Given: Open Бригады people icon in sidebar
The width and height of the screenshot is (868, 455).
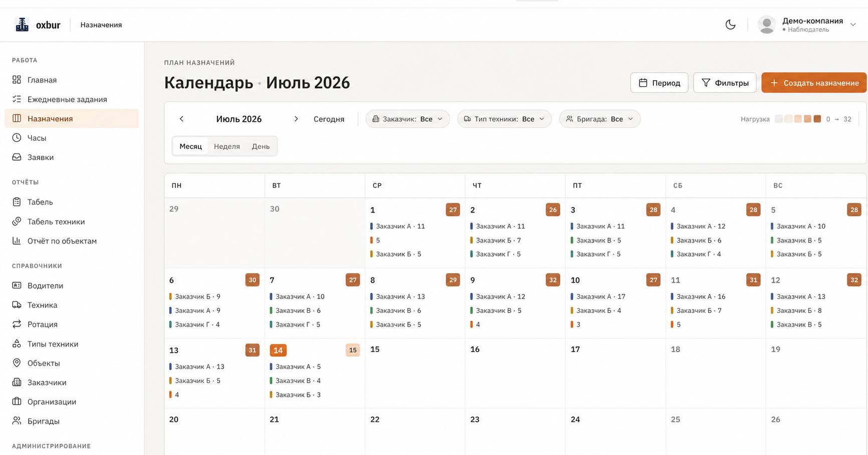Looking at the screenshot, I should 17,421.
